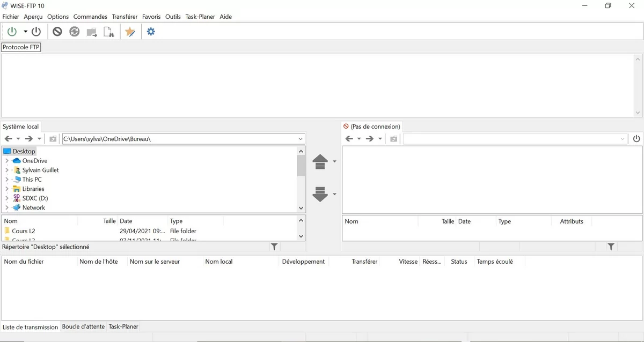The height and width of the screenshot is (342, 644).
Task: Sort remote files by Attributs column
Action: point(572,221)
